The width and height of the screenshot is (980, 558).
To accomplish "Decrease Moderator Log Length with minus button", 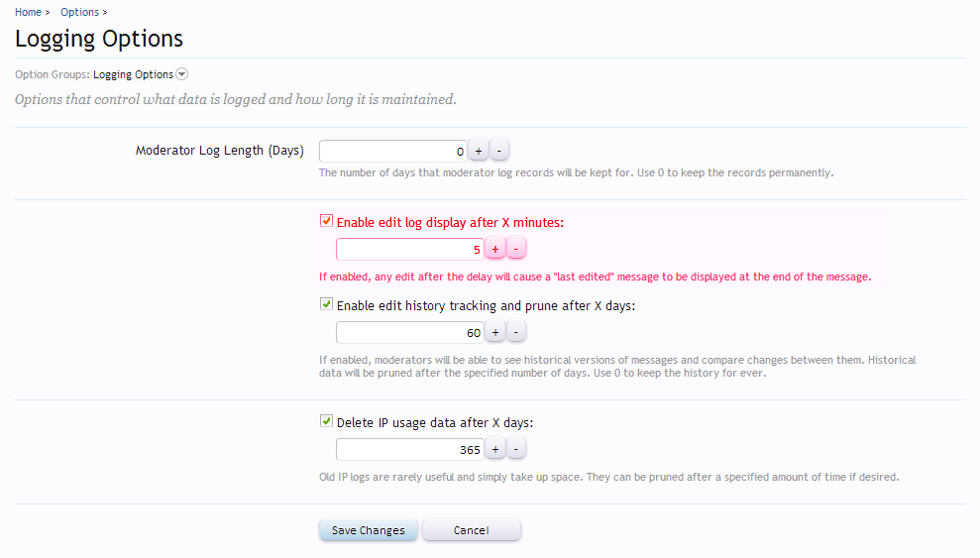I will click(498, 151).
